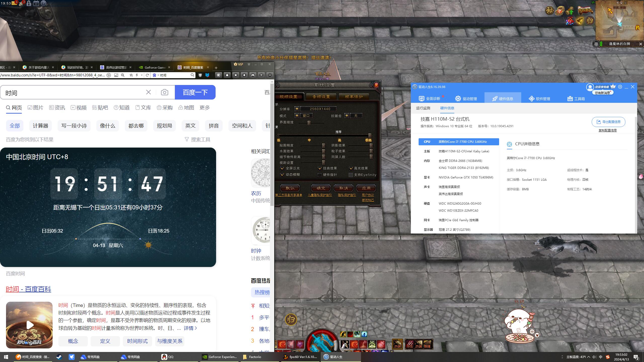Click the kneeling figure buff icon

click(343, 334)
